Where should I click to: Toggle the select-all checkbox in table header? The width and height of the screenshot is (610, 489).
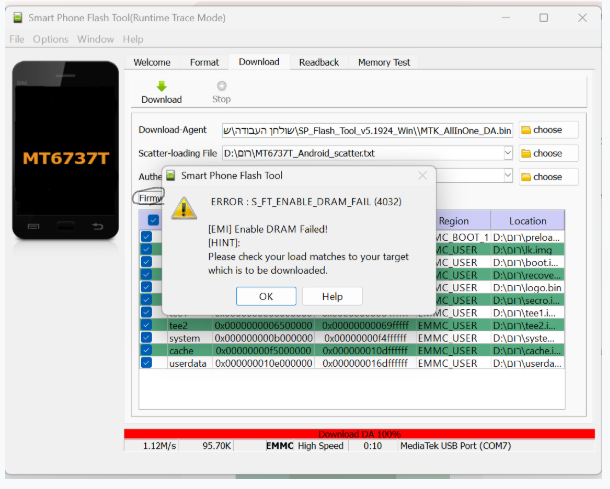[153, 220]
